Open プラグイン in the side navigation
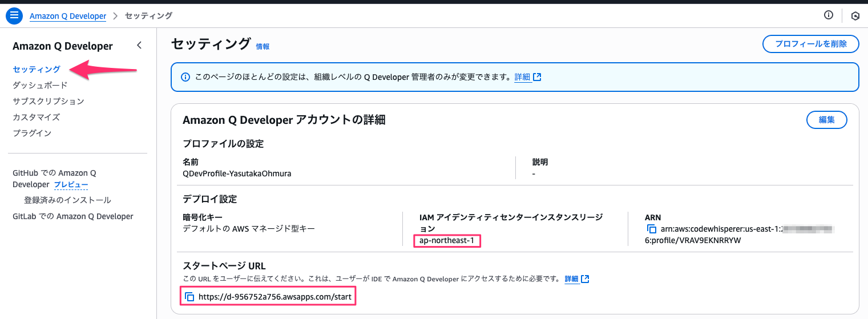 [x=32, y=133]
